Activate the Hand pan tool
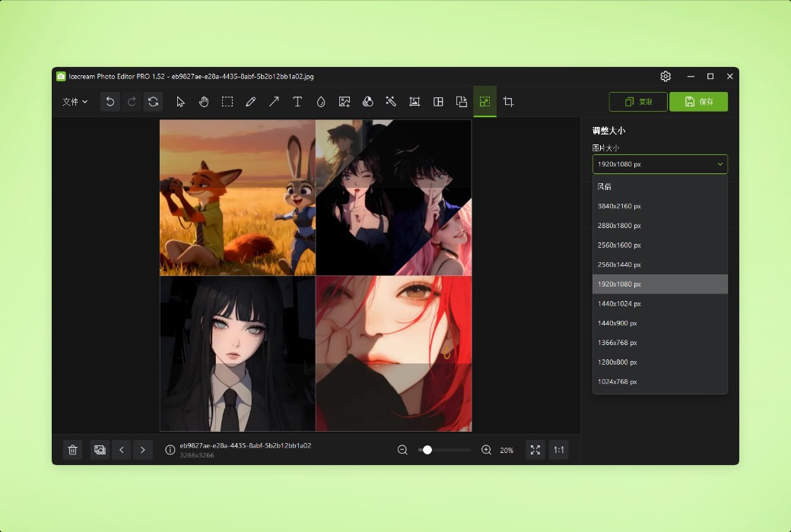The image size is (791, 532). pos(204,101)
